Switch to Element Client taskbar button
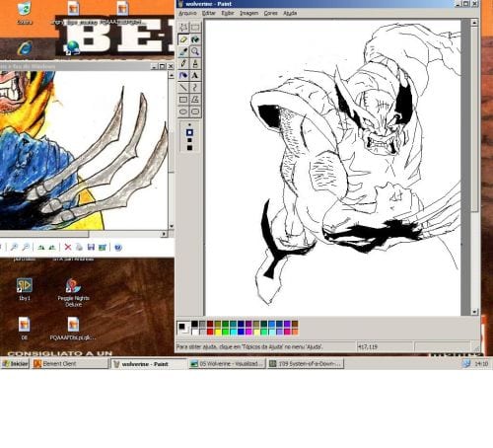The height and width of the screenshot is (448, 493). click(70, 364)
